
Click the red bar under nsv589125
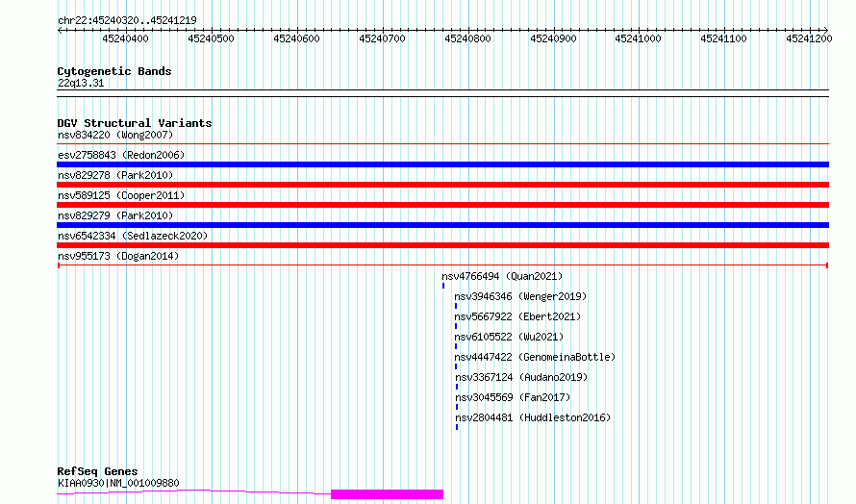point(442,205)
